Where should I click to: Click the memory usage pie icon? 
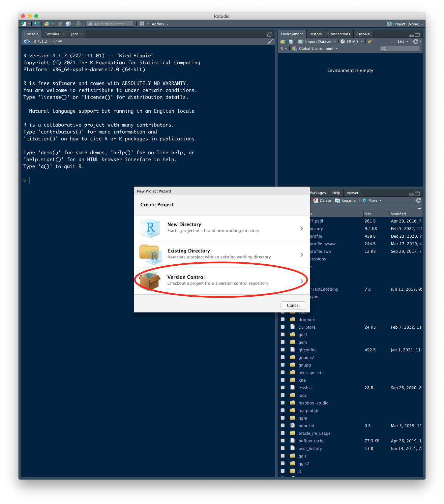[343, 42]
